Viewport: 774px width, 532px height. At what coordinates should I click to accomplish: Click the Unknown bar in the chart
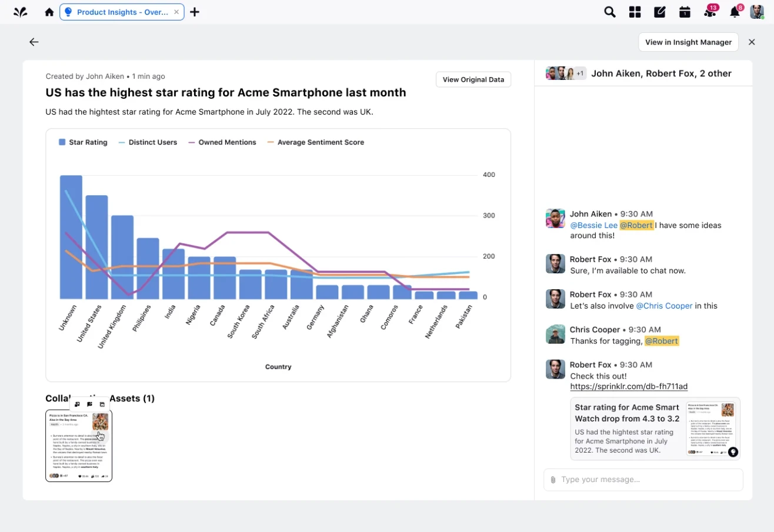(71, 237)
